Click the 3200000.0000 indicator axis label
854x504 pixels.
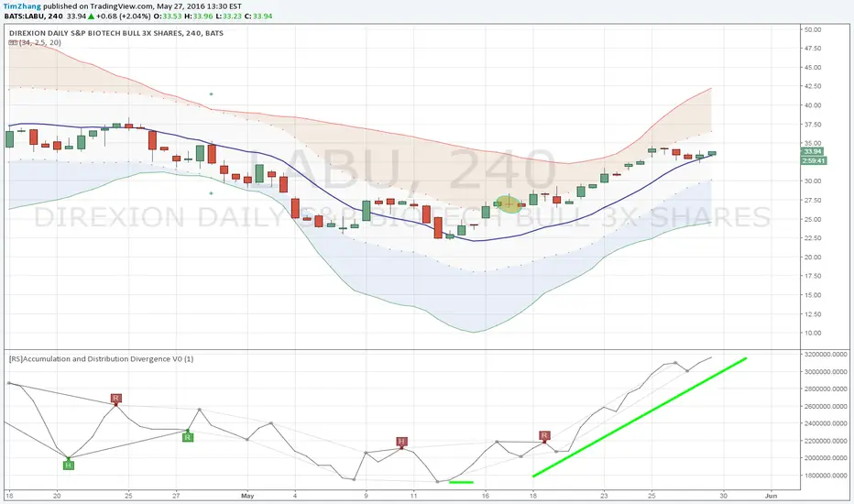[825, 355]
